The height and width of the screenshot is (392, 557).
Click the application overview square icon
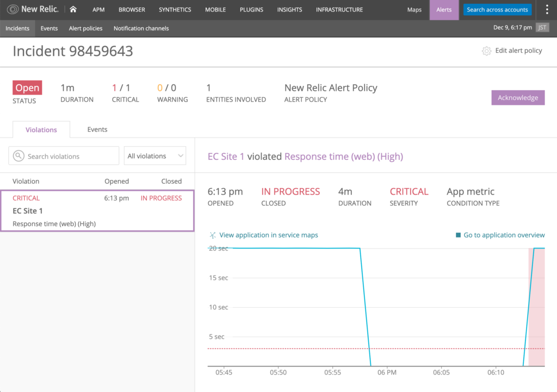pos(458,235)
